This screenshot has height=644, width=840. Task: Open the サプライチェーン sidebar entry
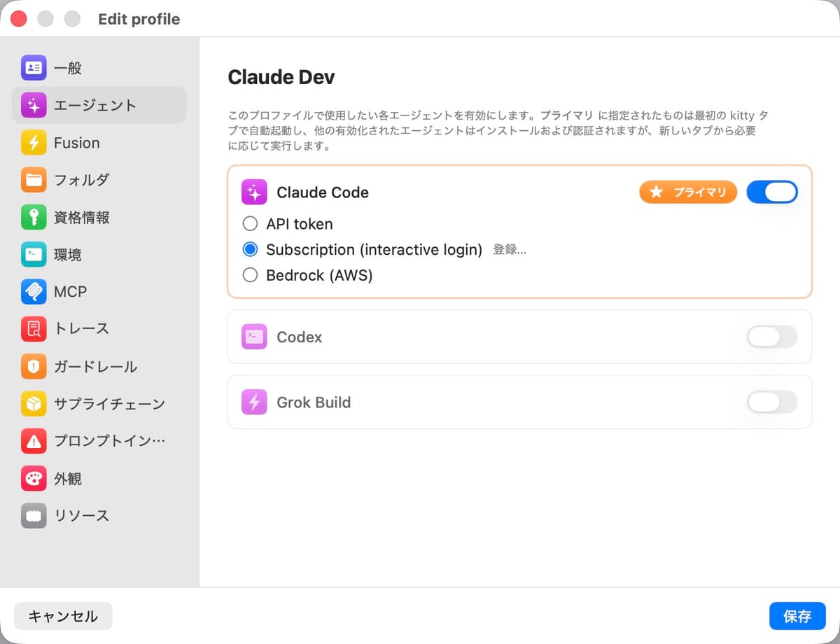click(x=99, y=404)
